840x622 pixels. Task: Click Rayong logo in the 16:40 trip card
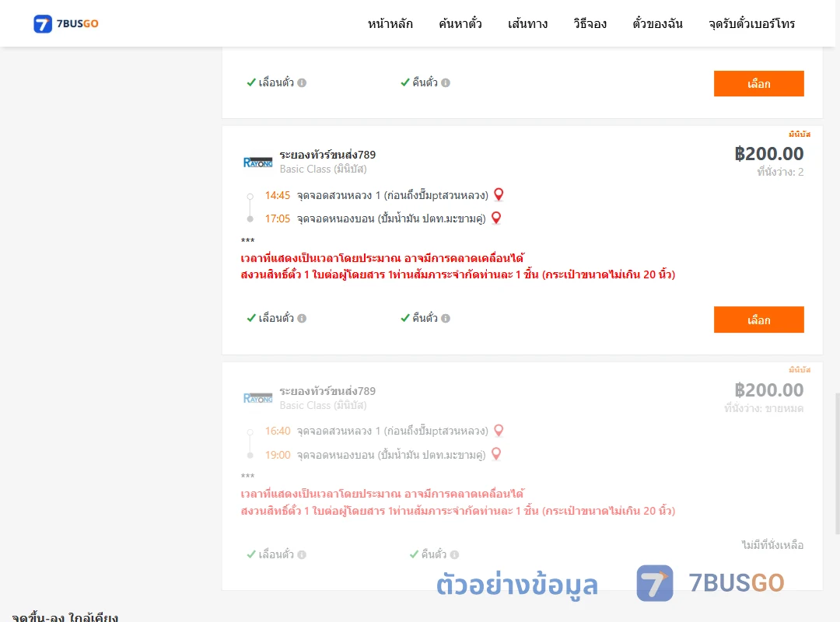(x=257, y=398)
